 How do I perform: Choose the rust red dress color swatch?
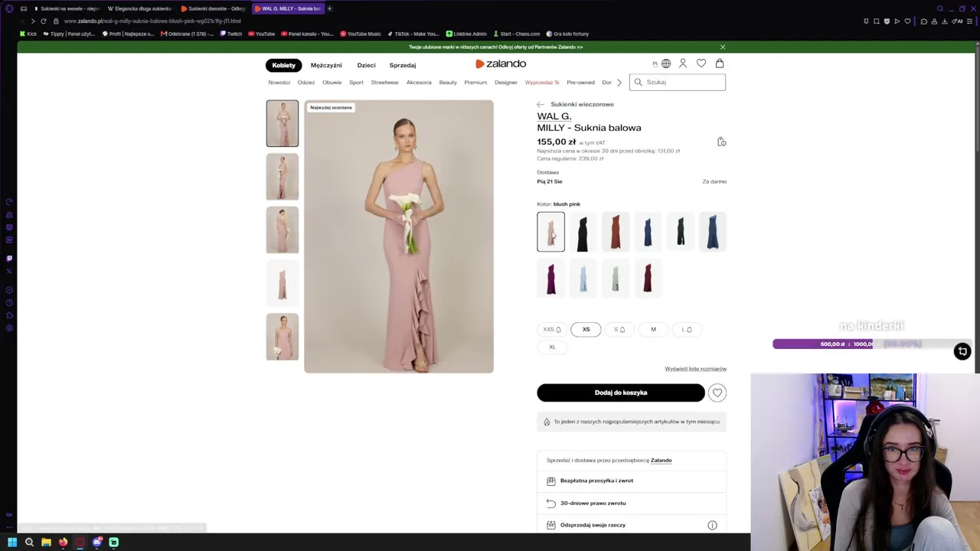click(x=616, y=232)
